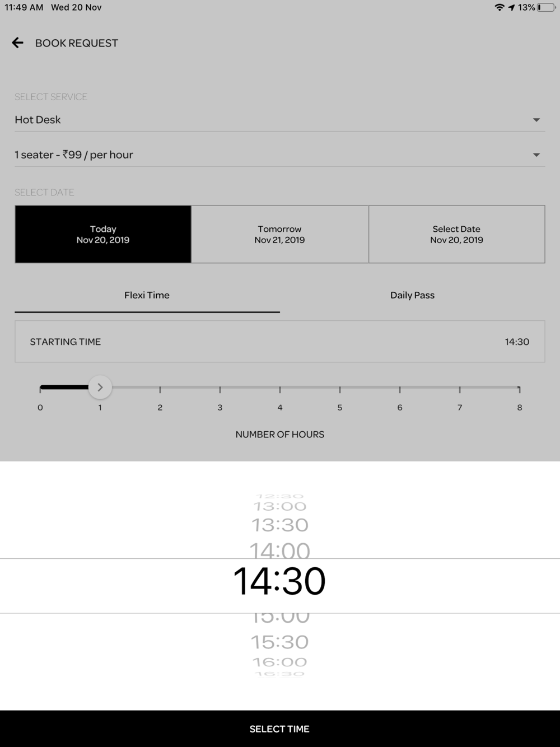This screenshot has height=747, width=560.
Task: Open the Starting Time field
Action: coord(279,342)
